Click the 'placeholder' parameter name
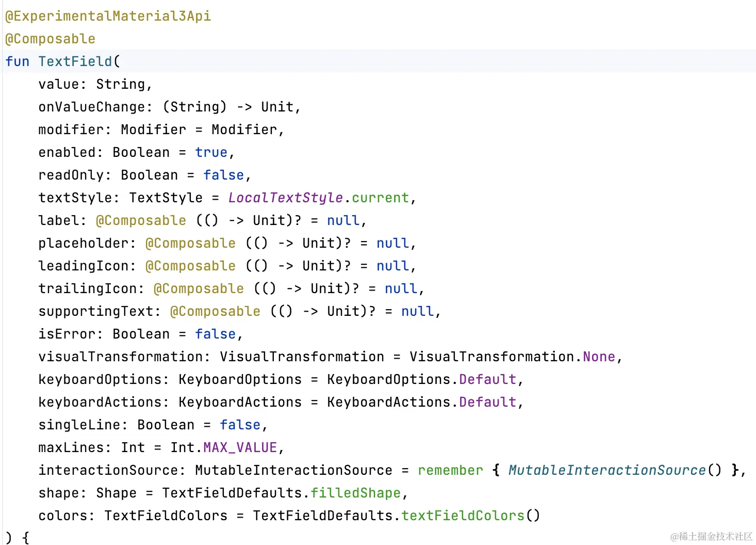The height and width of the screenshot is (545, 756). pyautogui.click(x=84, y=243)
